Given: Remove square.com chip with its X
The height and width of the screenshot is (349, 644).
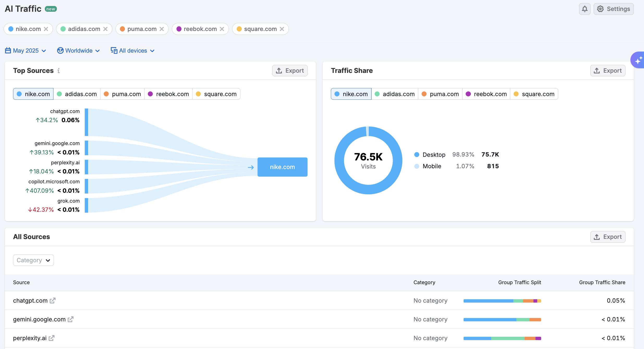Looking at the screenshot, I should [x=282, y=29].
